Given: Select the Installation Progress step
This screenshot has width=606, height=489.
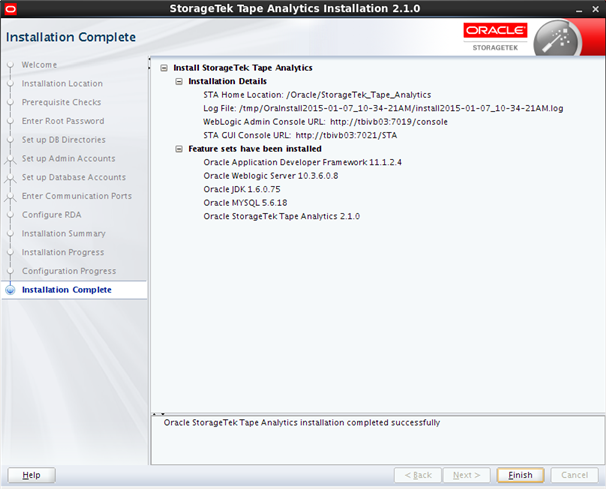Looking at the screenshot, I should [x=63, y=252].
